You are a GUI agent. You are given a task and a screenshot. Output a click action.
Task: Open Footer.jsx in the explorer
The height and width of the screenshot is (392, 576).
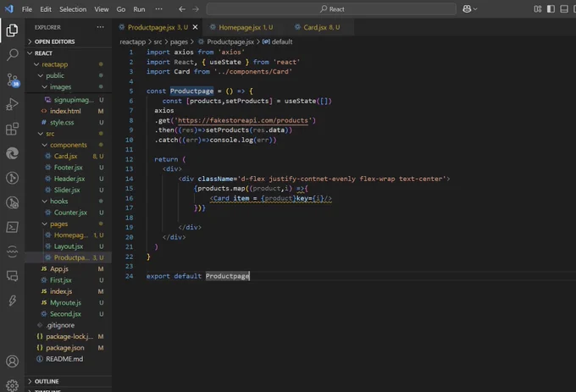(68, 168)
